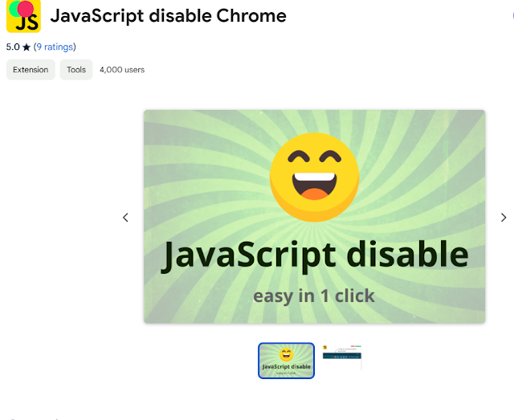This screenshot has width=514, height=420.
Task: Click the main JavaScript disable promo image
Action: click(x=314, y=217)
